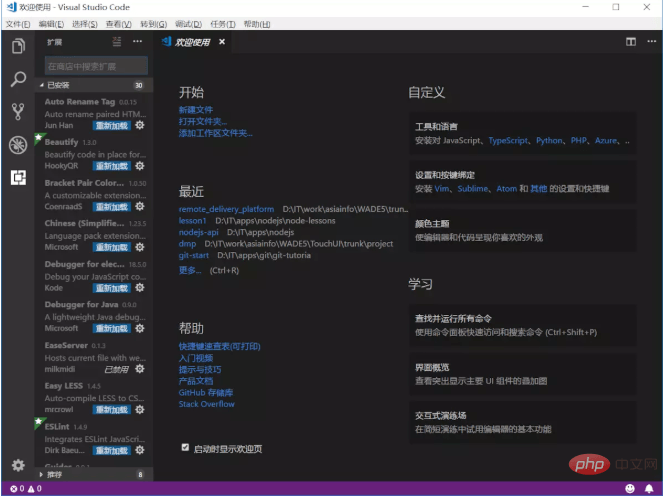Open gear menu for Beautify extension
The height and width of the screenshot is (497, 668).
[140, 166]
